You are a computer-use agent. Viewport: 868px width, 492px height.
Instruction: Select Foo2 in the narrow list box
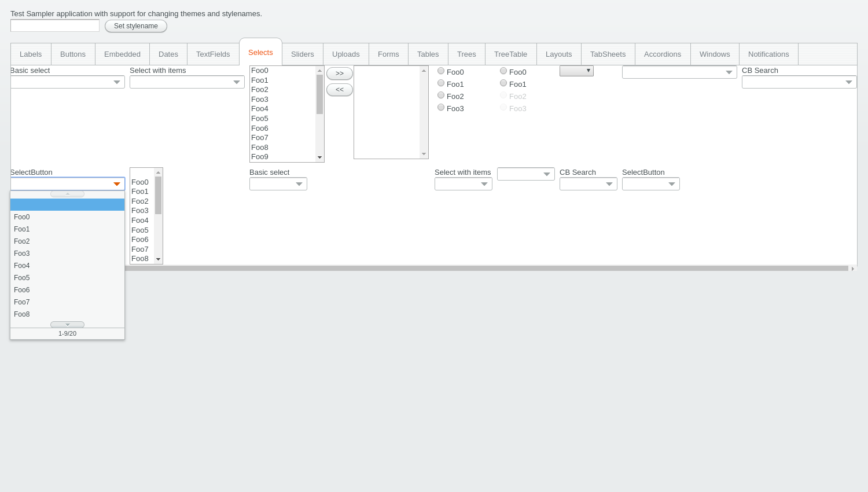click(x=142, y=201)
